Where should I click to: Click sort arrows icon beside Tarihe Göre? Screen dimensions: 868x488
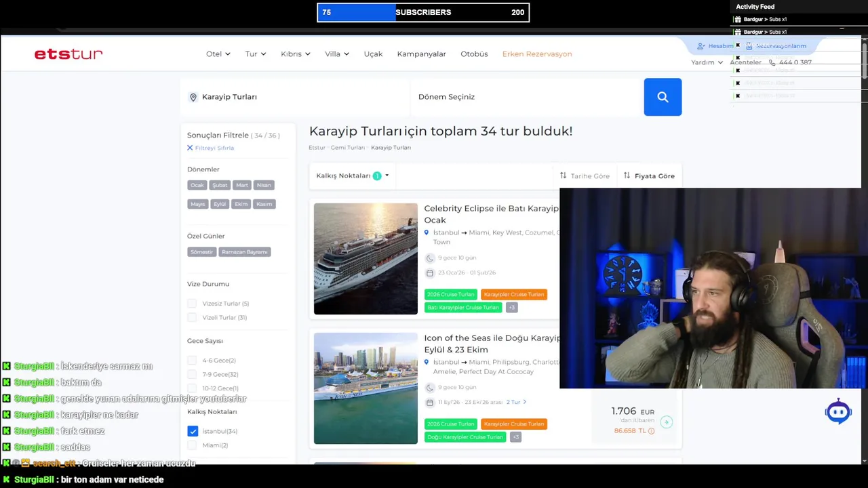tap(563, 176)
